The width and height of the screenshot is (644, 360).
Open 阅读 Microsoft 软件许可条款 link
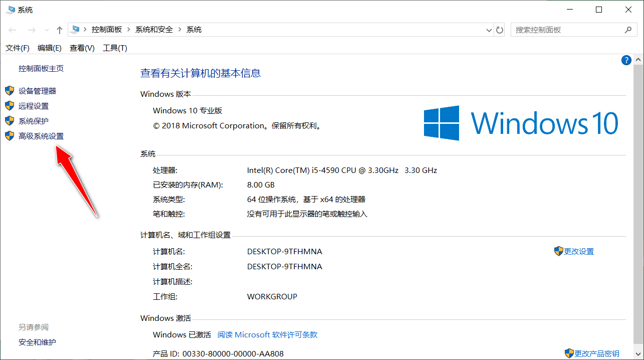click(x=268, y=334)
